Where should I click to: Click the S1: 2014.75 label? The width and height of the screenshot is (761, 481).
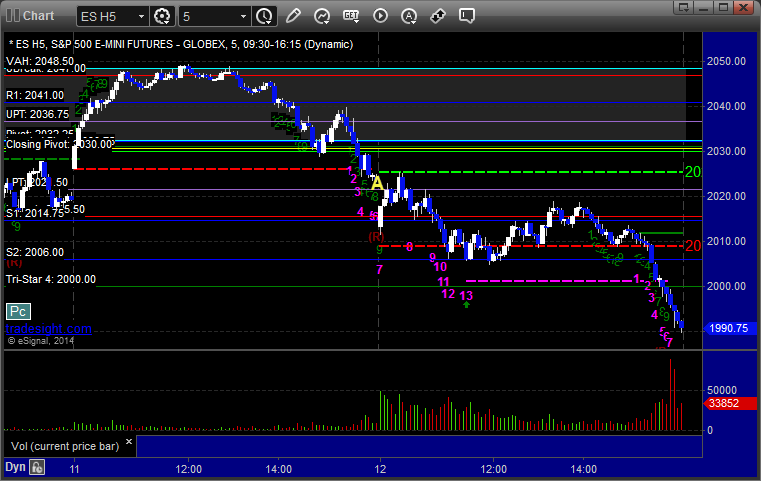(x=35, y=213)
